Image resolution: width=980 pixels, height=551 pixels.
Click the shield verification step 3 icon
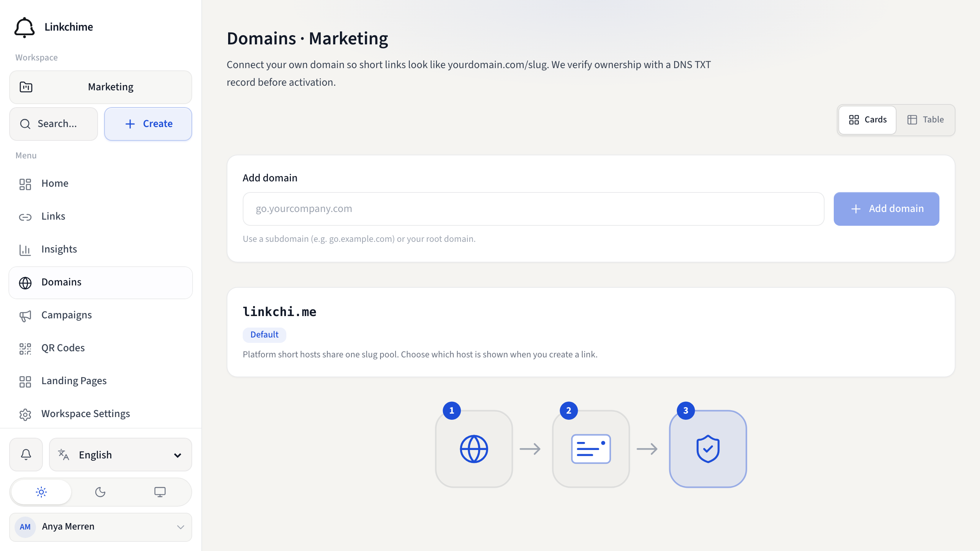[708, 449]
